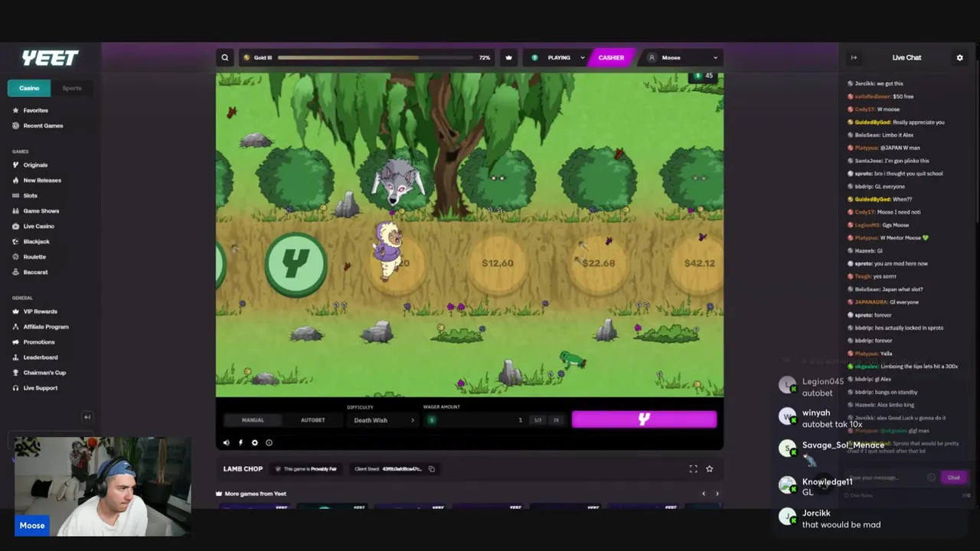Enter fullscreen for Lamb Chop

coord(693,469)
